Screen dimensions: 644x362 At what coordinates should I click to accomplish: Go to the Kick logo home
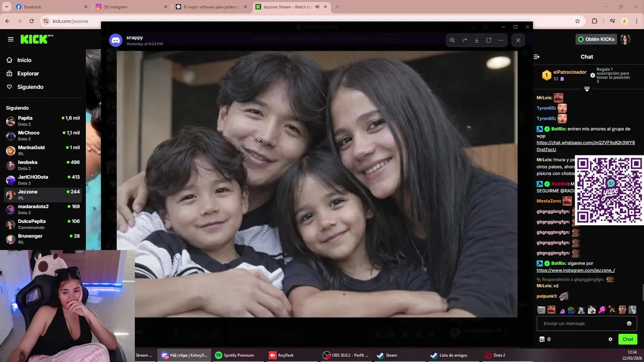(36, 39)
